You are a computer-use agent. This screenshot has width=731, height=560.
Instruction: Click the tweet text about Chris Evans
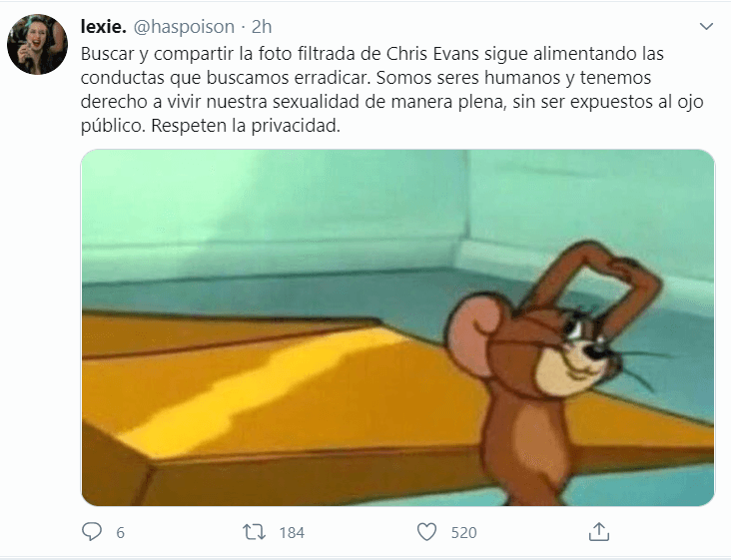click(x=391, y=90)
